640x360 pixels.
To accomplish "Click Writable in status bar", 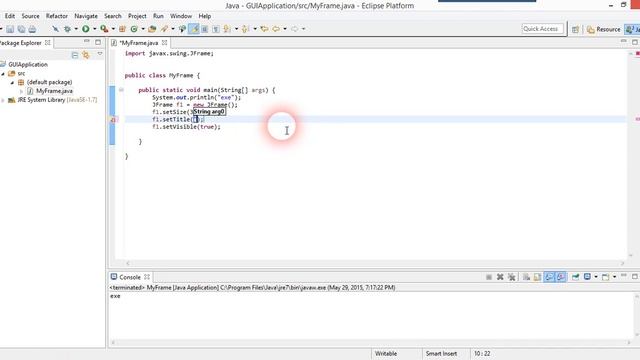I will point(386,353).
